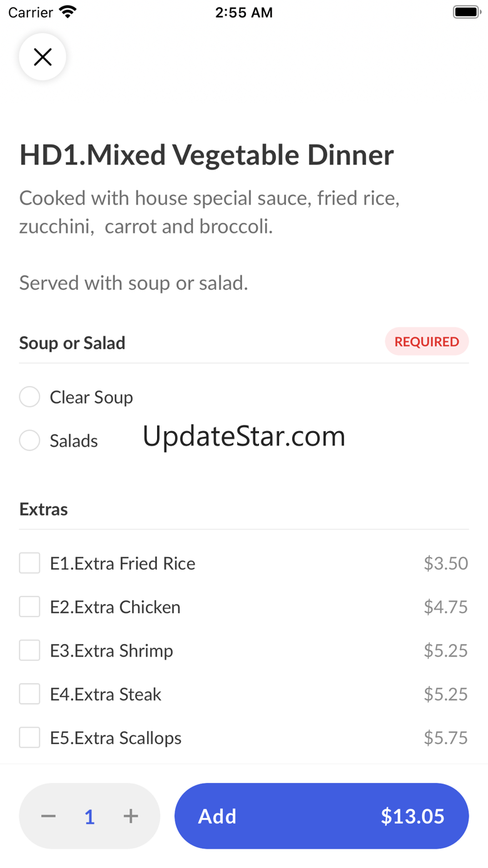Tap the $3.50 Extra Fried Rice price
The width and height of the screenshot is (488, 868).
pyautogui.click(x=445, y=563)
